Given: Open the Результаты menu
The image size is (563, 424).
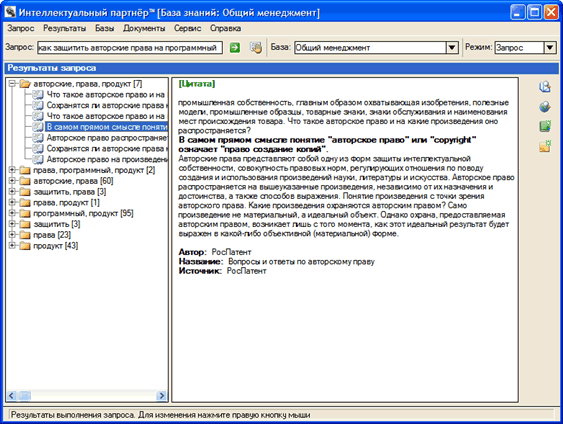Looking at the screenshot, I should click(65, 28).
